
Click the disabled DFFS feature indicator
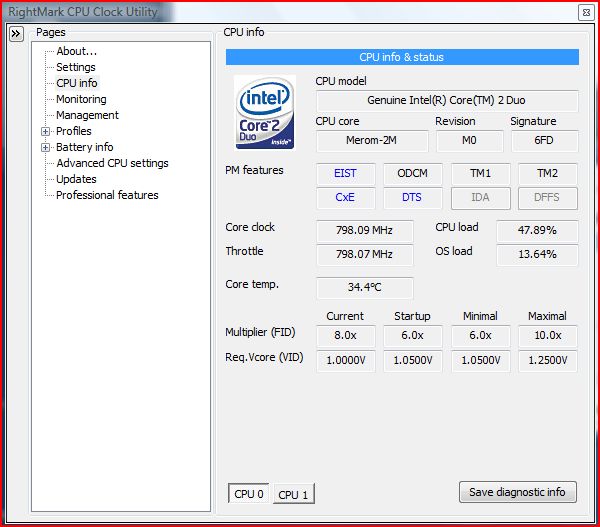(548, 198)
